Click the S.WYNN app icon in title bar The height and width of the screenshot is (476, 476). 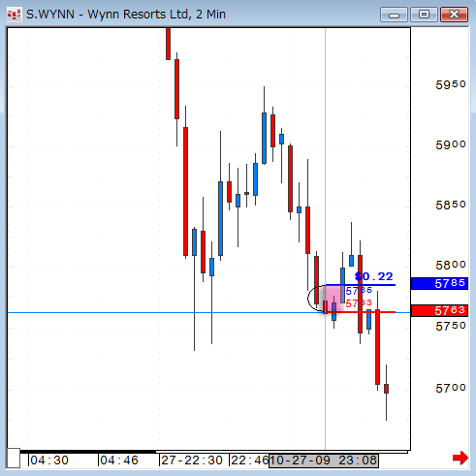click(x=14, y=15)
